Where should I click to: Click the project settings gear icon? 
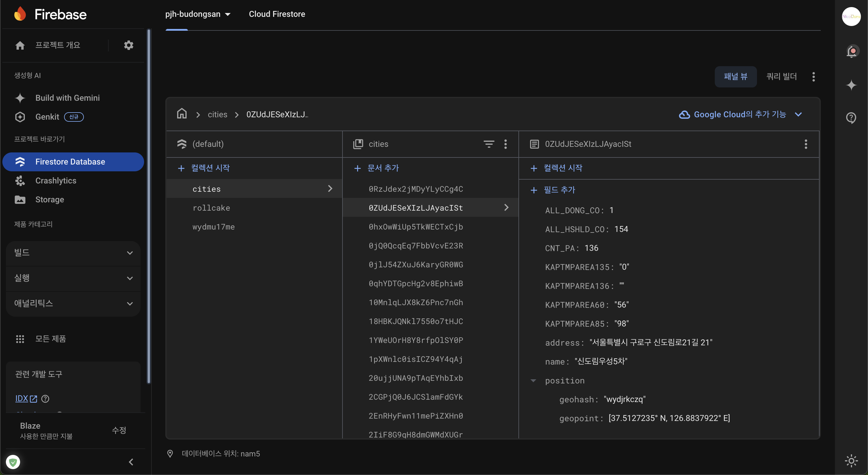(128, 45)
